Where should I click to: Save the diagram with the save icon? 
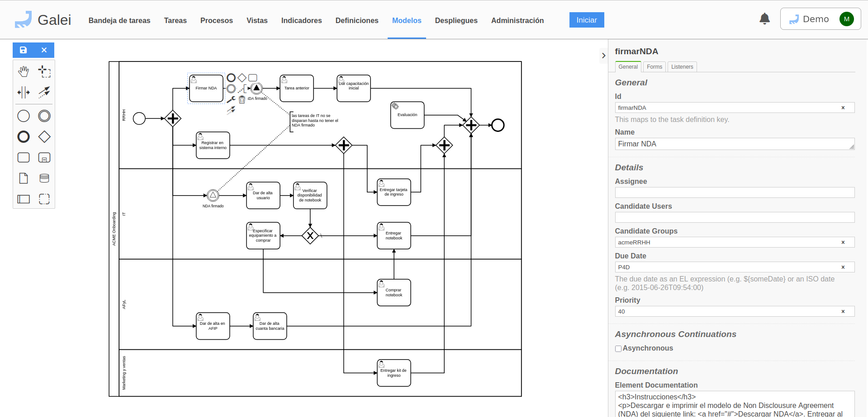[23, 50]
